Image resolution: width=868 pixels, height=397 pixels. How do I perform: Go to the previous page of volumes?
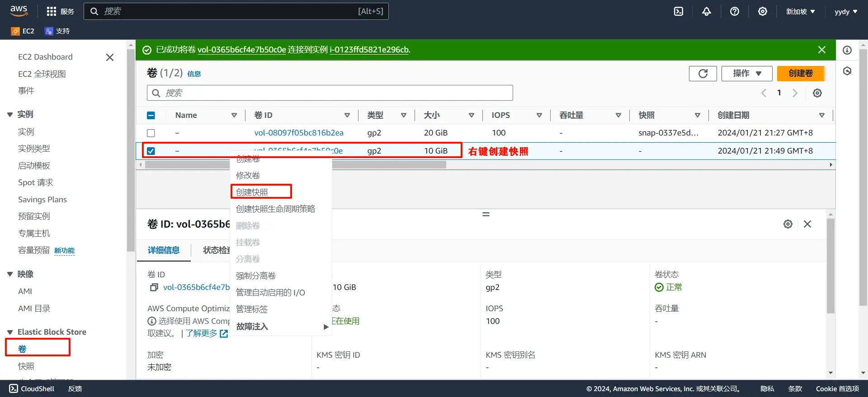pos(764,93)
